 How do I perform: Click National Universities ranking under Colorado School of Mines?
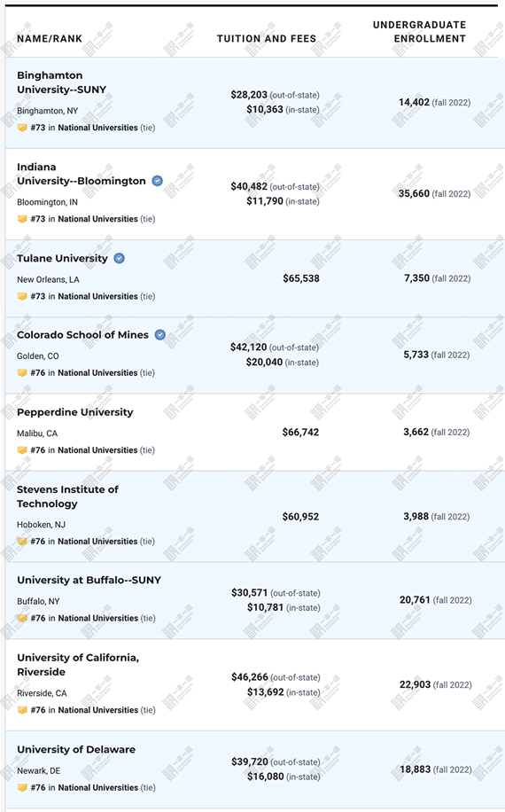click(x=97, y=373)
